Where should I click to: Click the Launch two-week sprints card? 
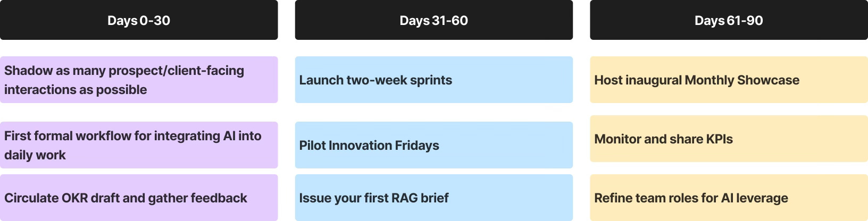(x=433, y=80)
